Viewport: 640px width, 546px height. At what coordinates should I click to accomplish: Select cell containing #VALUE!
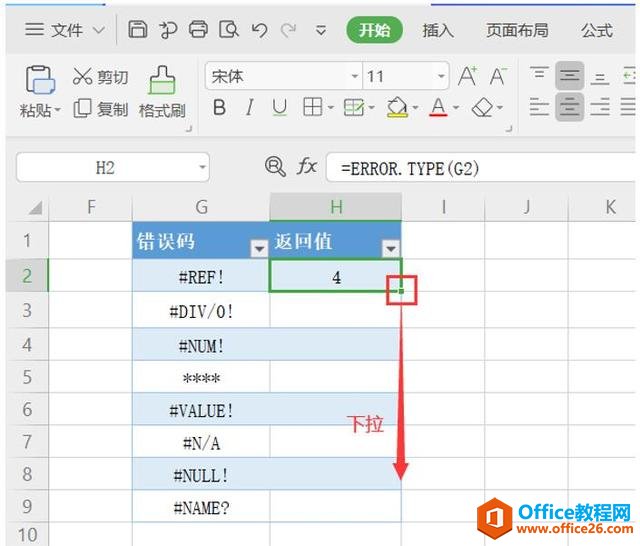(201, 410)
